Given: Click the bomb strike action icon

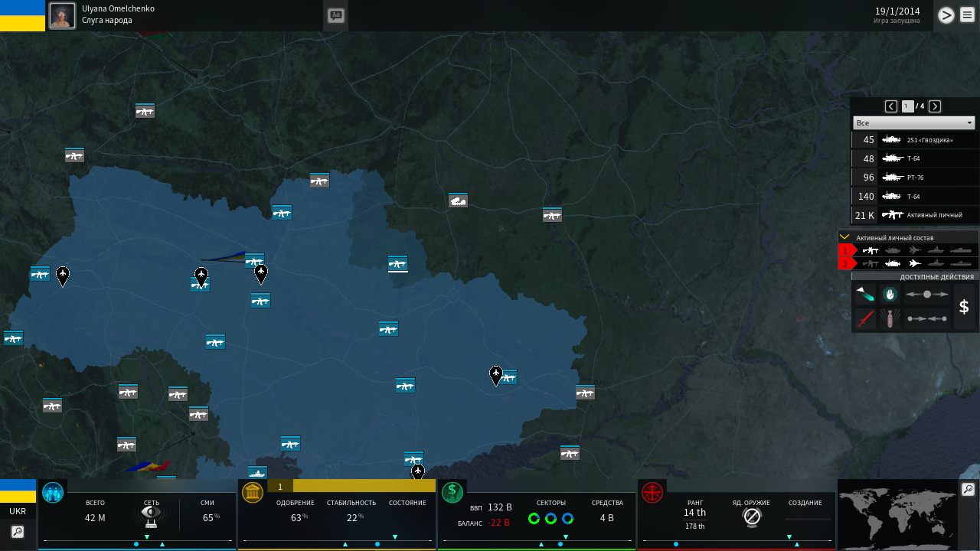Looking at the screenshot, I should [889, 318].
